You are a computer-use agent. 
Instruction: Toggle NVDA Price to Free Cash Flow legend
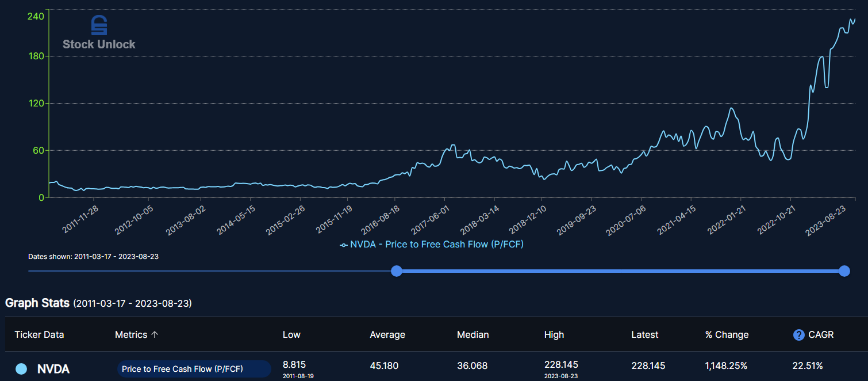coord(432,244)
